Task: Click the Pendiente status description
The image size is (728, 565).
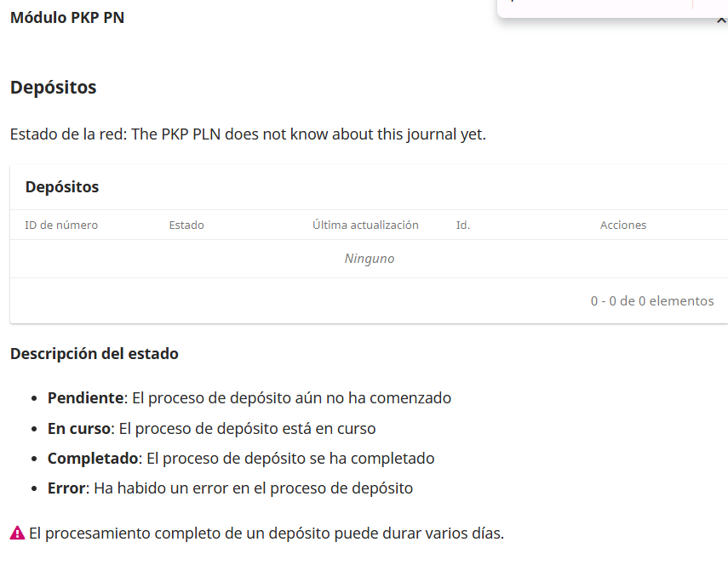Action: [249, 398]
